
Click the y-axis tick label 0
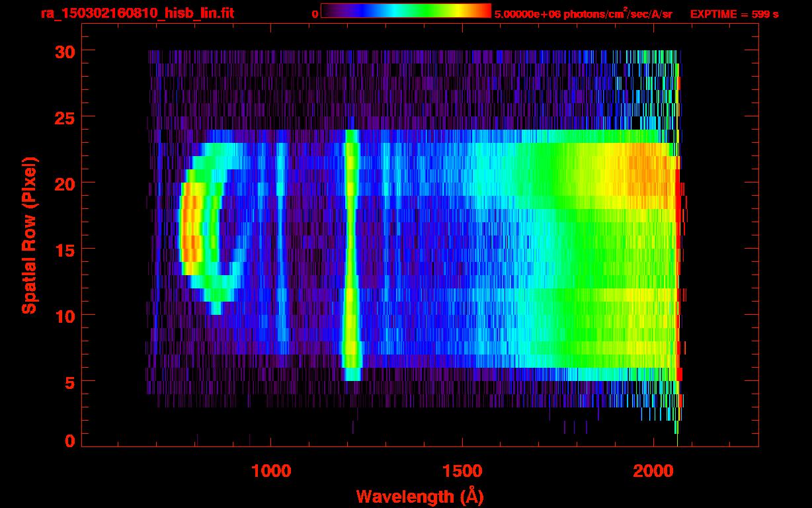(69, 441)
